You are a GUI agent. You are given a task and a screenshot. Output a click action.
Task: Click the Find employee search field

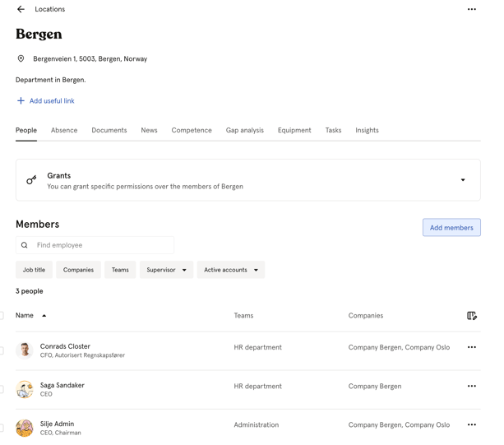point(95,245)
